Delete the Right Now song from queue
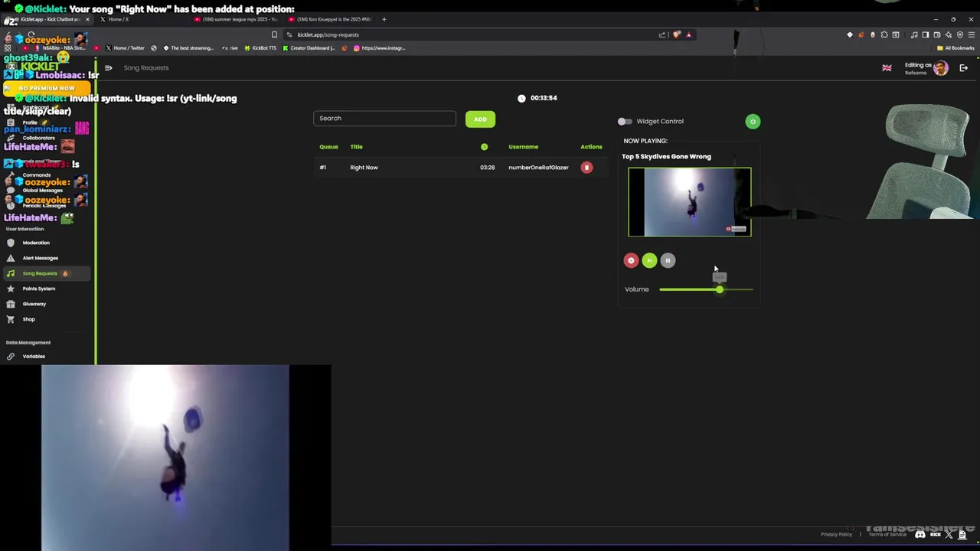 [586, 168]
